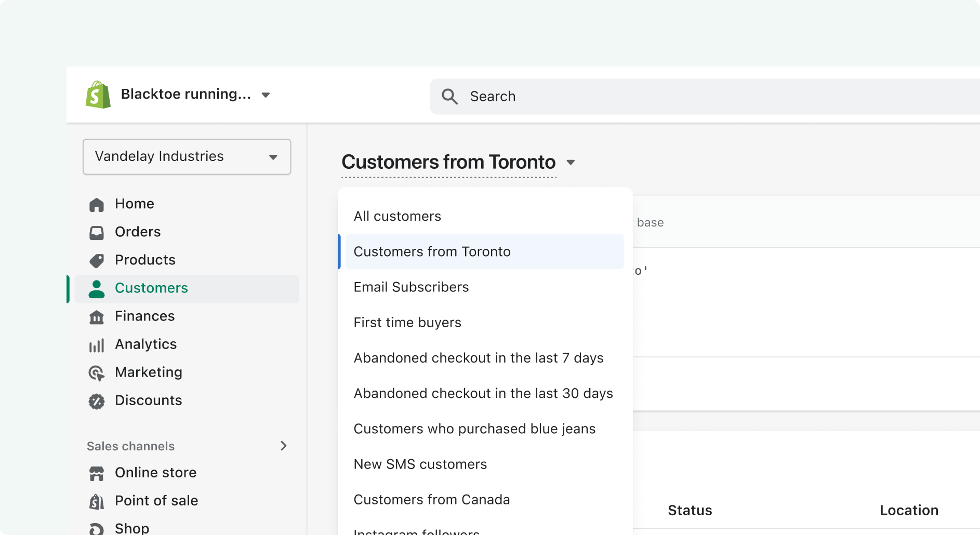The height and width of the screenshot is (535, 980).
Task: Choose the Customers from Canada segment
Action: (485, 500)
